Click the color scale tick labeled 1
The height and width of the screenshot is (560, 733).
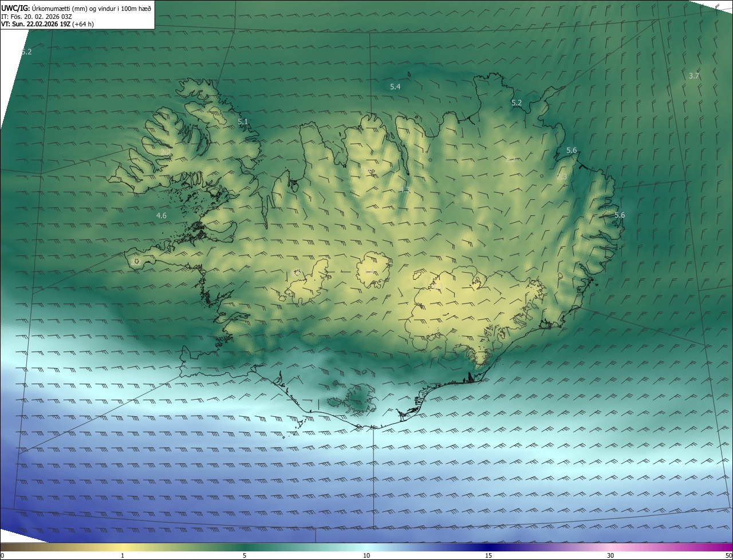click(123, 555)
